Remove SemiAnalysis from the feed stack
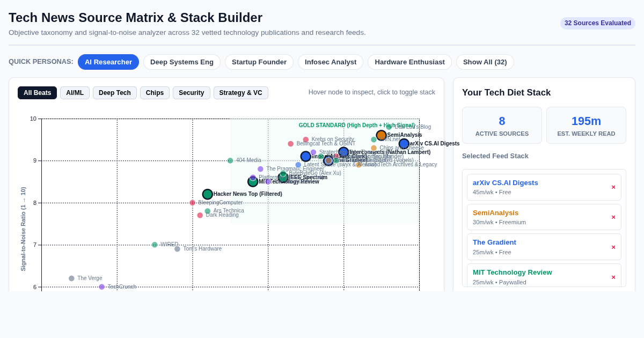The height and width of the screenshot is (338, 644). click(613, 217)
